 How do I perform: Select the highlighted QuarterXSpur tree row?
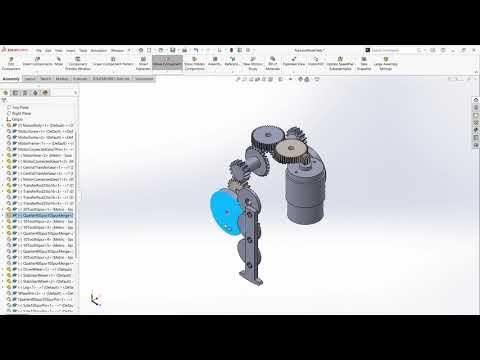pos(39,215)
